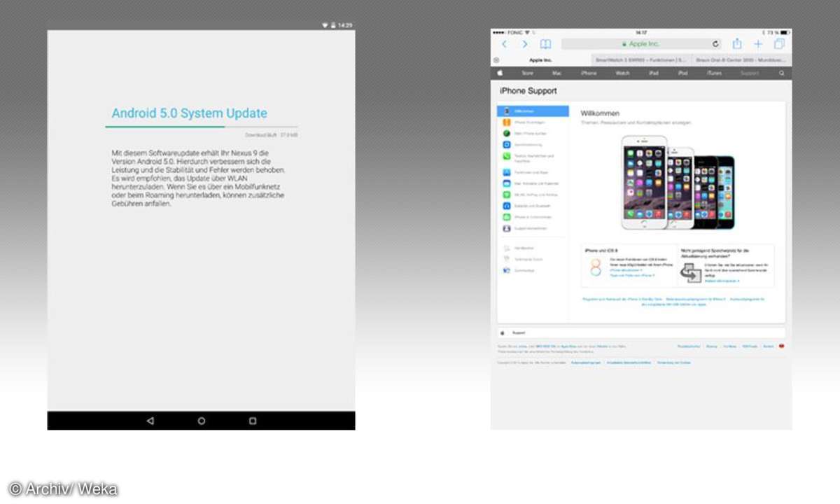
Task: Go forward with Safari's forward arrow
Action: pos(524,44)
